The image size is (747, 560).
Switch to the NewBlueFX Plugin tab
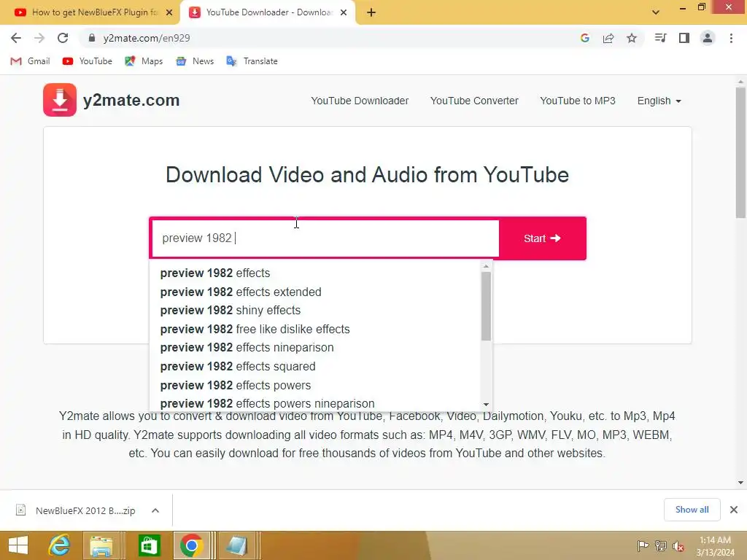point(90,13)
